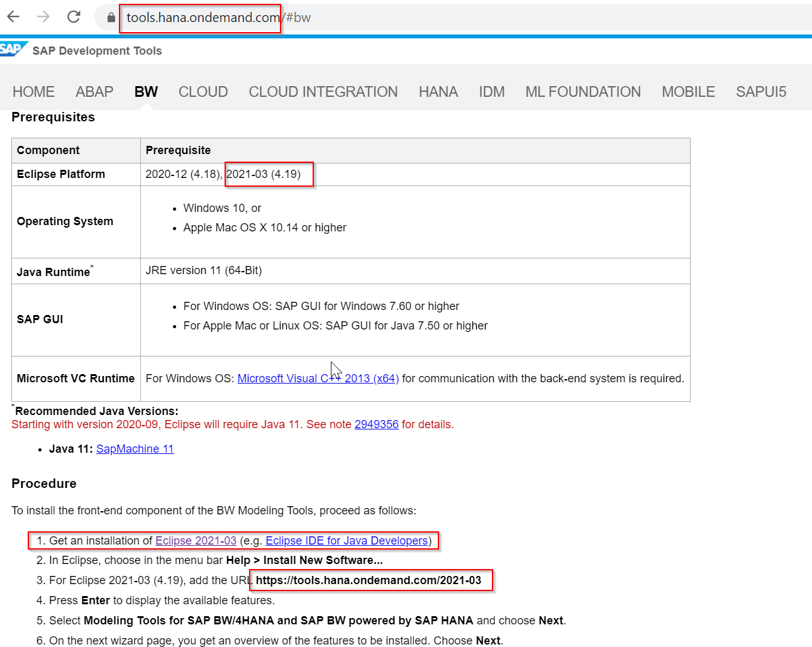Click the browser back arrow
The image size is (812, 647).
click(13, 17)
